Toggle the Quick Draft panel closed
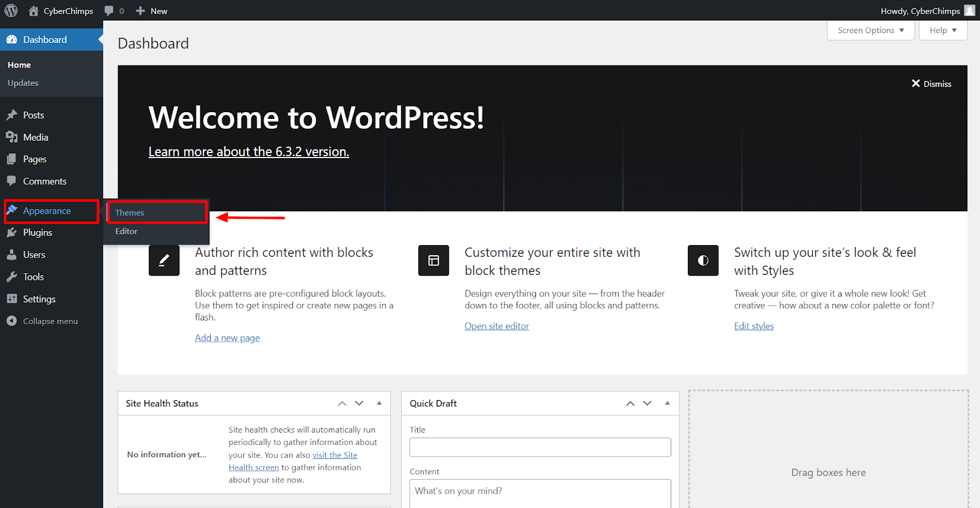The image size is (980, 508). [x=668, y=403]
